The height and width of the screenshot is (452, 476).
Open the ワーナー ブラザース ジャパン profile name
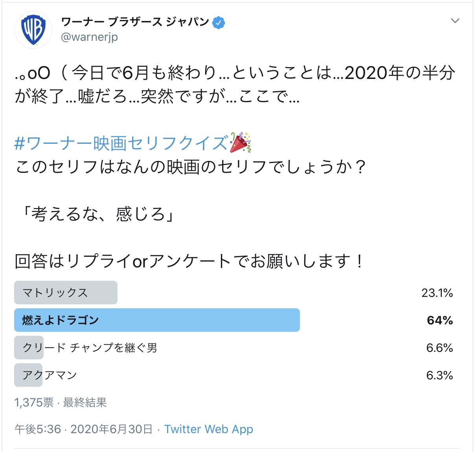pos(135,22)
